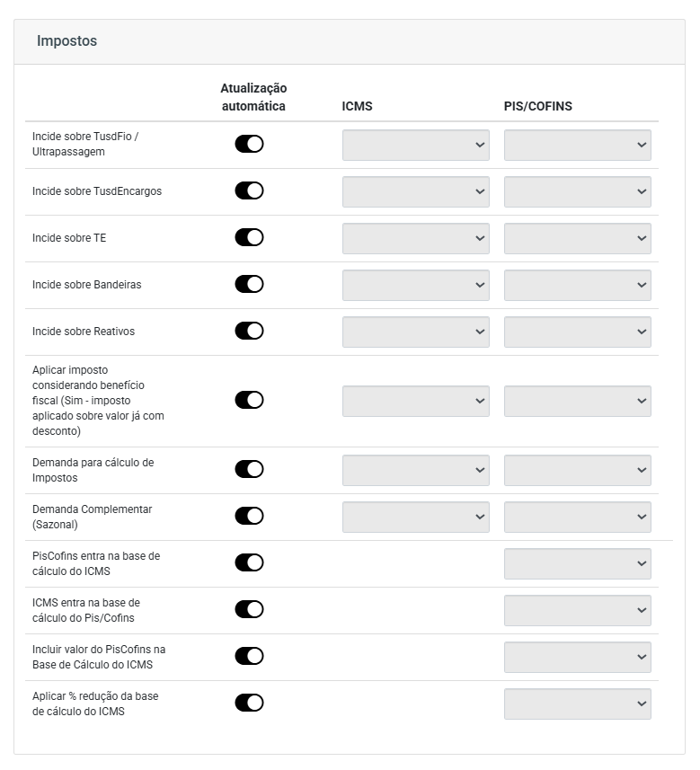Toggle automatic update for Incide sobre TE
The height and width of the screenshot is (770, 700).
[x=249, y=238]
